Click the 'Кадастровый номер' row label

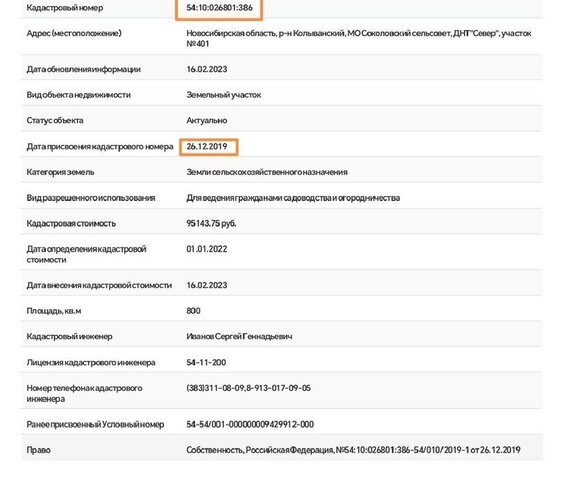65,8
